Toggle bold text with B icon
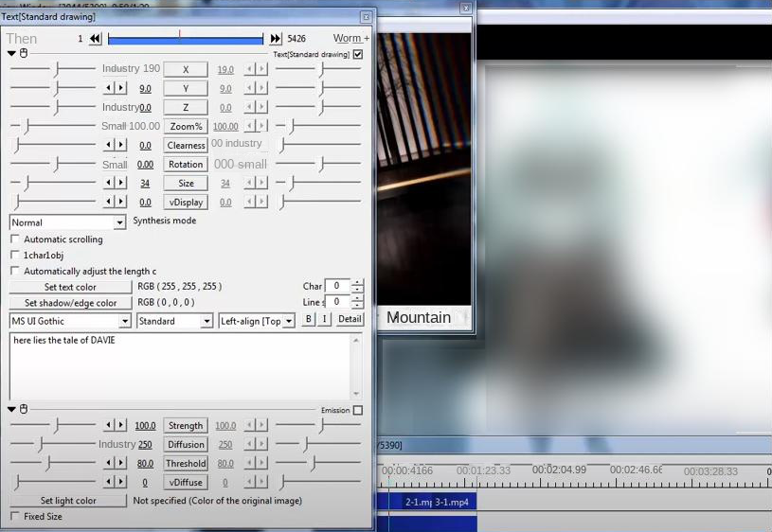The image size is (772, 532). 308,320
